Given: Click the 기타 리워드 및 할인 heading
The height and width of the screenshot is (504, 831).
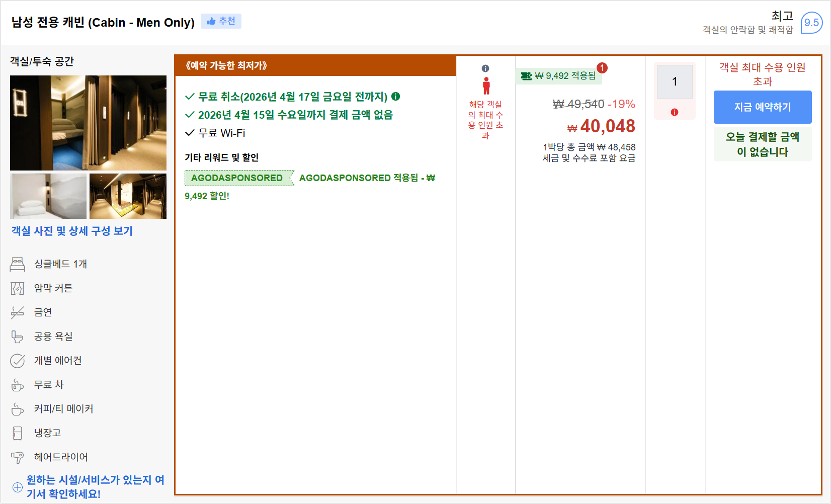Looking at the screenshot, I should pos(222,157).
